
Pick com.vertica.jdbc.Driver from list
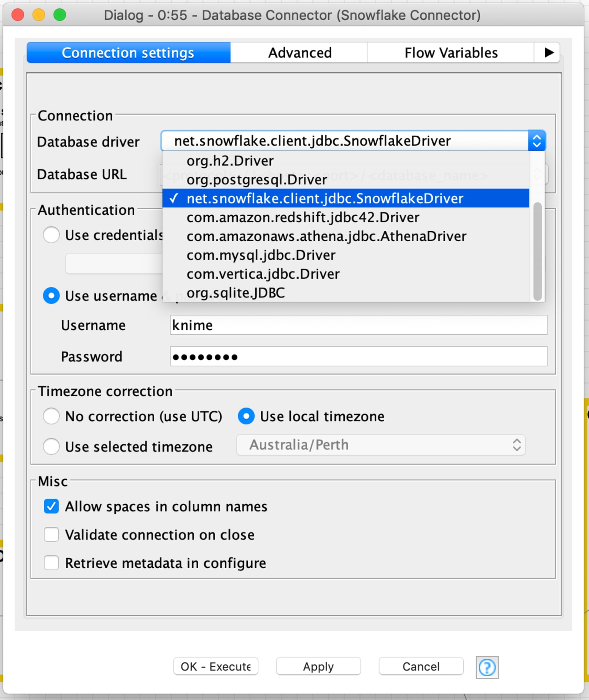(346, 273)
